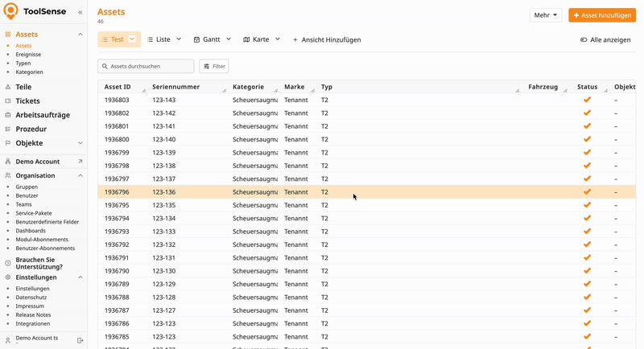This screenshot has height=349, width=644.
Task: Expand the Objekte sidebar section
Action: click(80, 143)
